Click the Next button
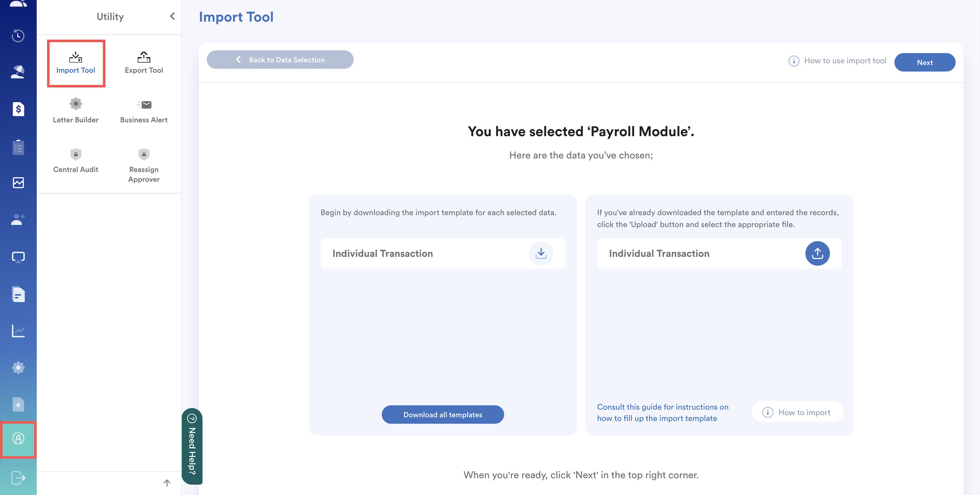This screenshot has height=495, width=980. [x=924, y=62]
